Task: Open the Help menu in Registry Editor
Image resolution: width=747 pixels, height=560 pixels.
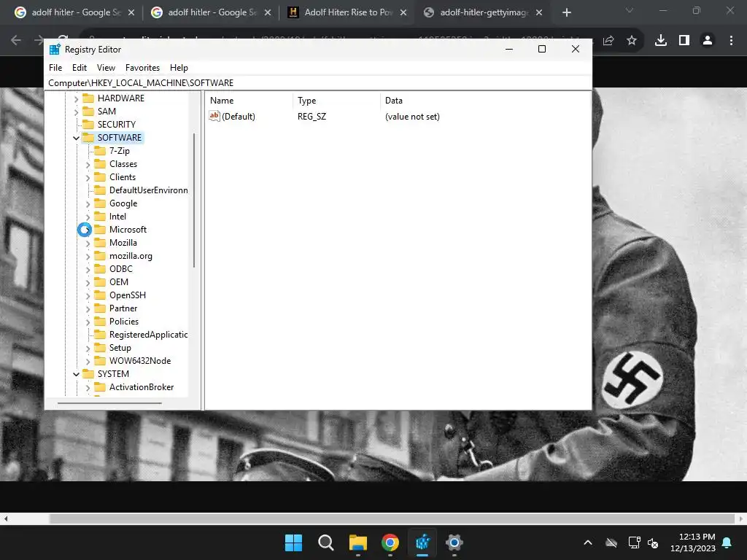Action: click(x=179, y=68)
